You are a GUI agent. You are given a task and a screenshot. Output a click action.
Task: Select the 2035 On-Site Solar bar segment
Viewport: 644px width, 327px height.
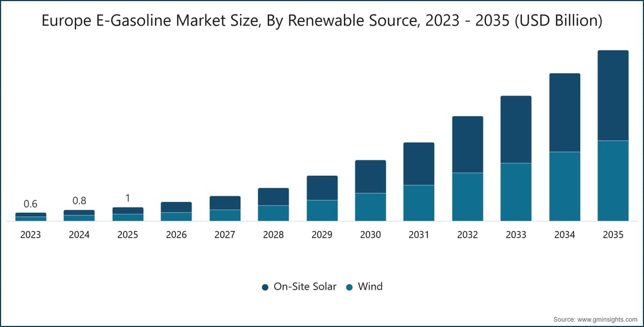click(x=613, y=95)
